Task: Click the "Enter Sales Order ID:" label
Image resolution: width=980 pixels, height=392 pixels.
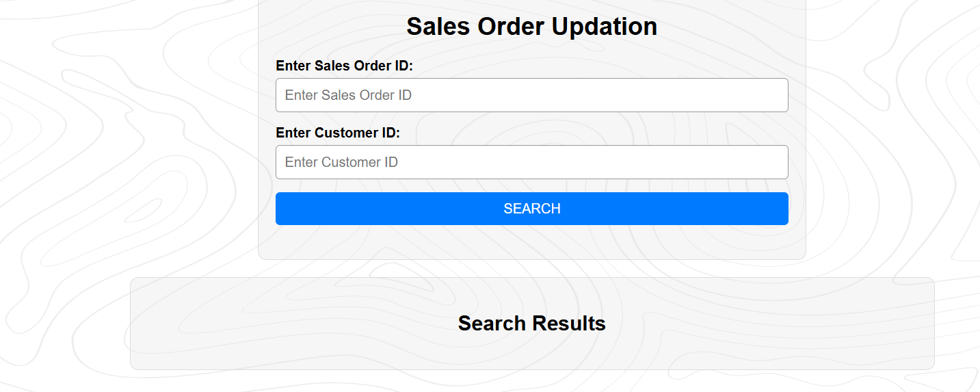Action: tap(344, 66)
